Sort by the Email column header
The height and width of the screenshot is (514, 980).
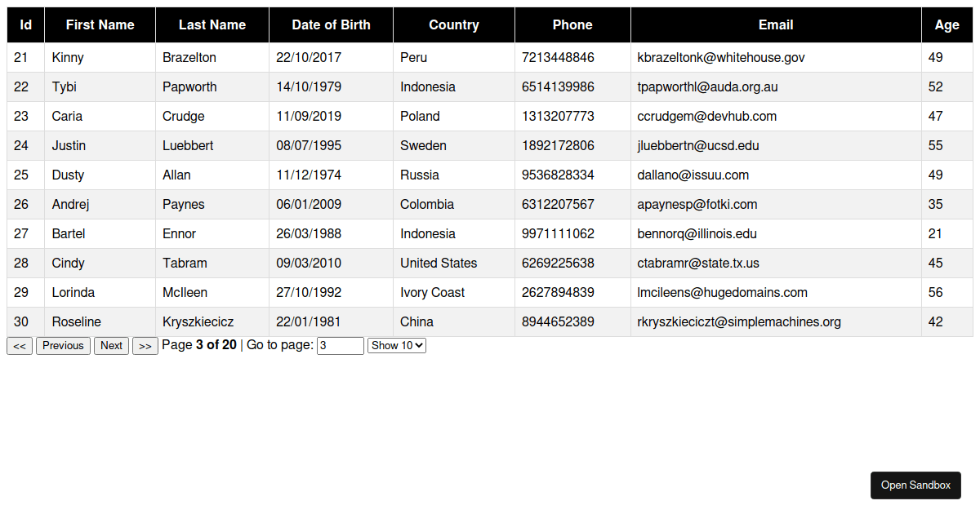(x=776, y=24)
